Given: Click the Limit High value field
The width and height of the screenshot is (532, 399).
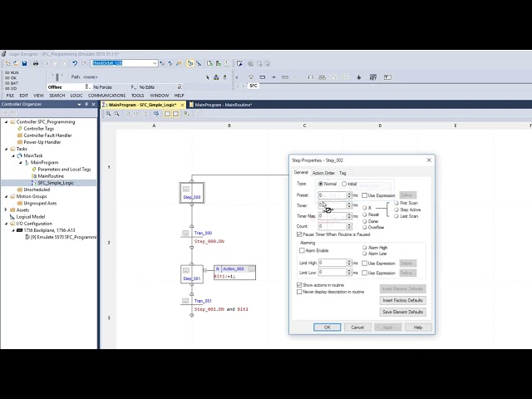Looking at the screenshot, I should 332,263.
